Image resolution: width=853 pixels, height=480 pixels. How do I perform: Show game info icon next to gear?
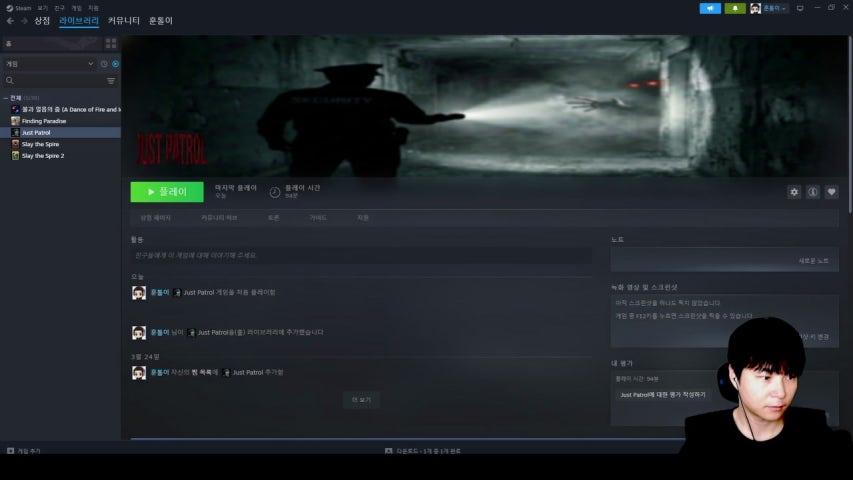pyautogui.click(x=813, y=192)
